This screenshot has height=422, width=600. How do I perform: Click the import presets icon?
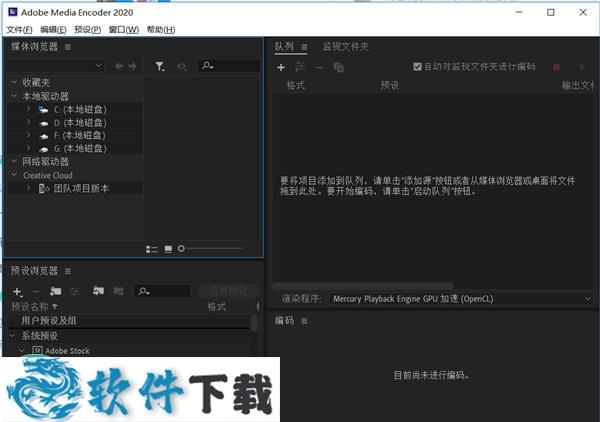click(x=98, y=291)
